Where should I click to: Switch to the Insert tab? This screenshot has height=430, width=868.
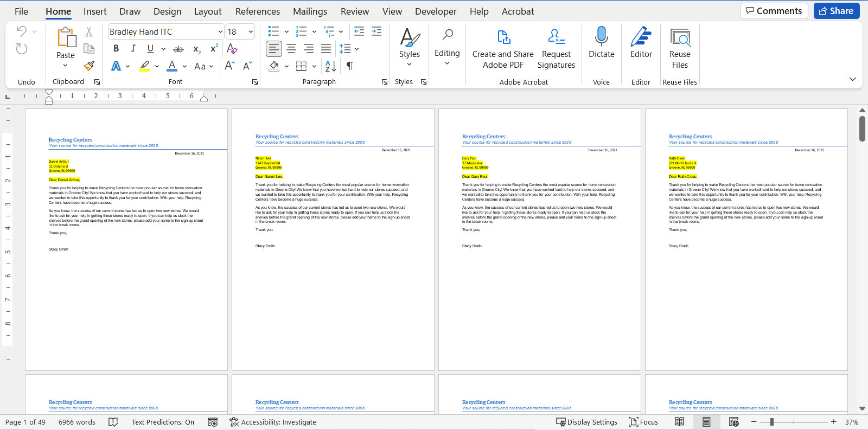[x=95, y=11]
